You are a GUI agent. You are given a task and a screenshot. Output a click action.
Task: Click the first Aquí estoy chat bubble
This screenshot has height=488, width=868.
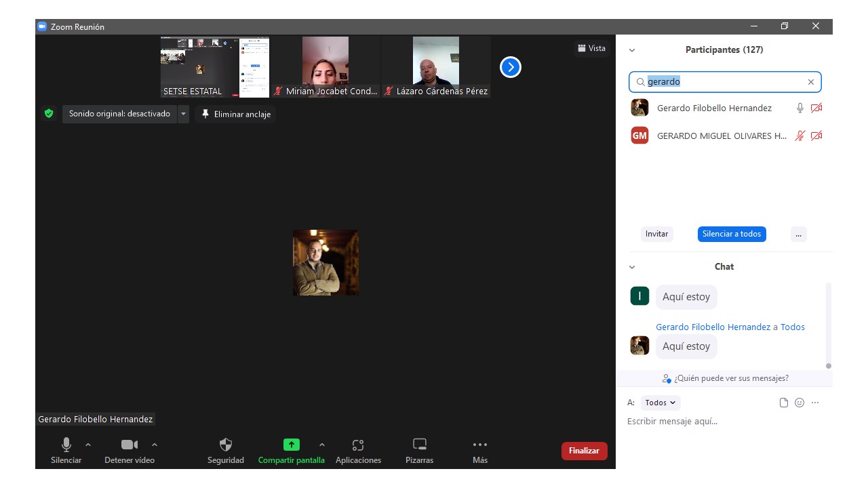[x=686, y=297]
